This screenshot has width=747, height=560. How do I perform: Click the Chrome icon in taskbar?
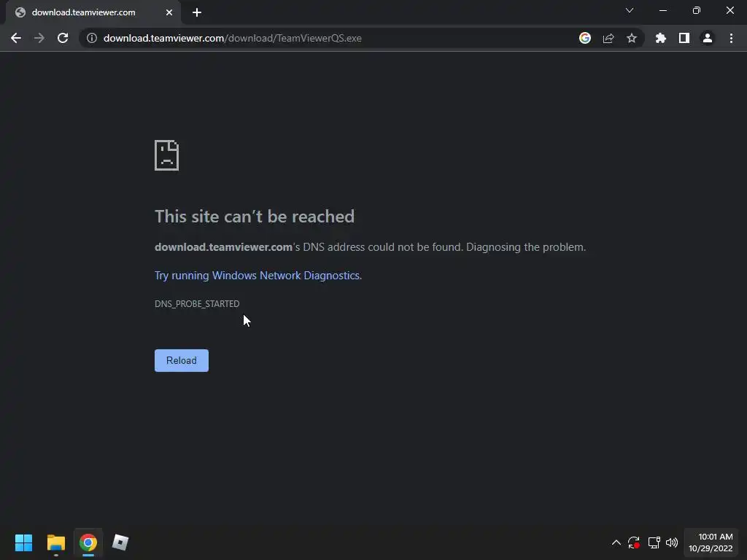tap(88, 542)
